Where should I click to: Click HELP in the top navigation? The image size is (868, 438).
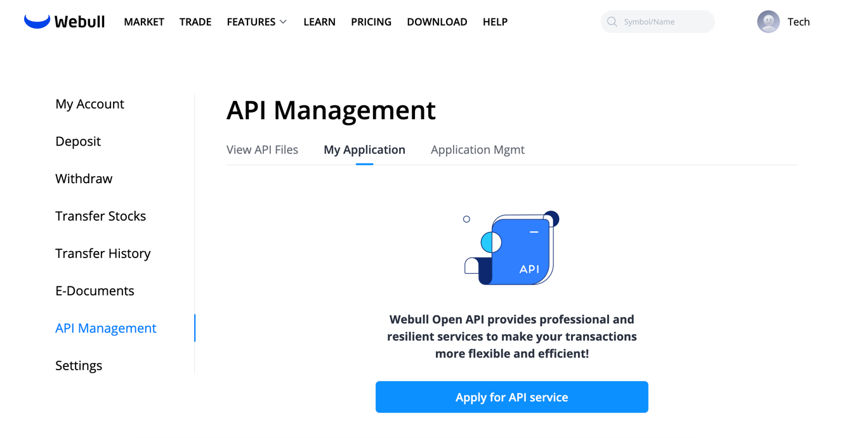(495, 22)
